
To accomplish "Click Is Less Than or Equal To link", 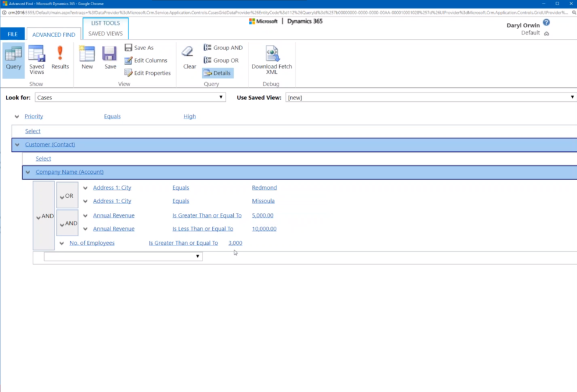I will [203, 229].
